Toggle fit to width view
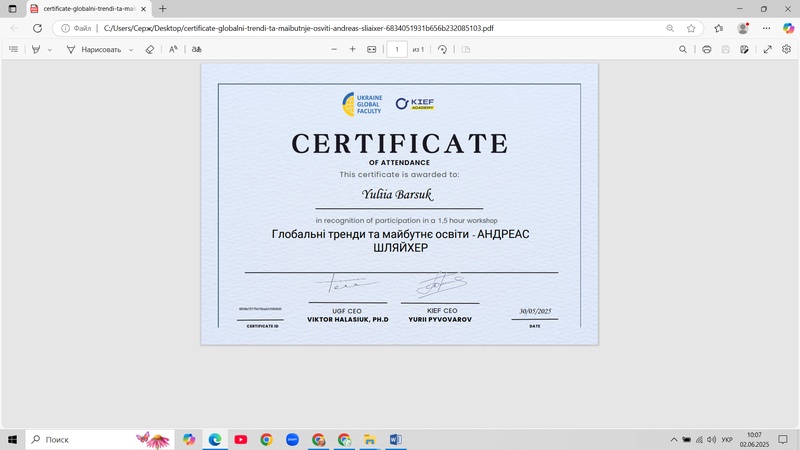 [371, 49]
